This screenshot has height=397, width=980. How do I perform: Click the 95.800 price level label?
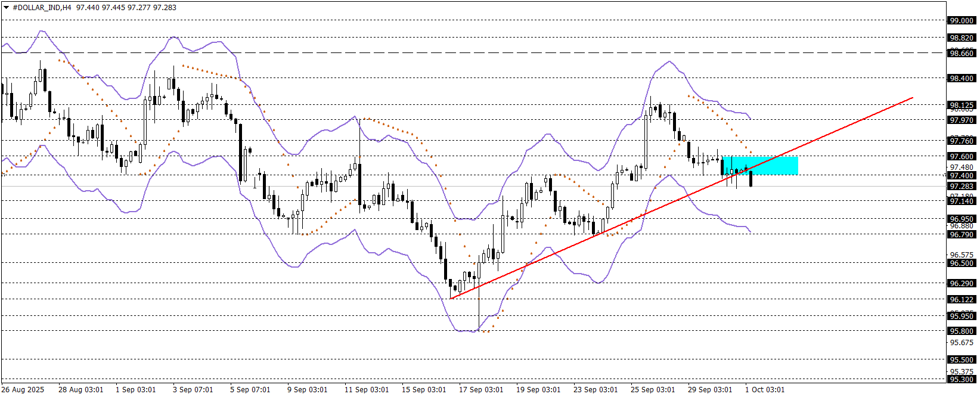coord(961,331)
